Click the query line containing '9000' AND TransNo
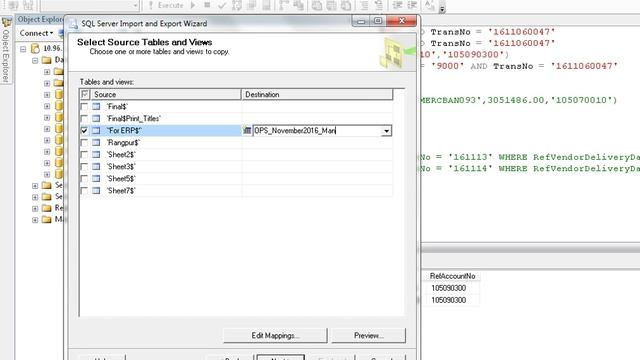The image size is (640, 360). pos(519,66)
